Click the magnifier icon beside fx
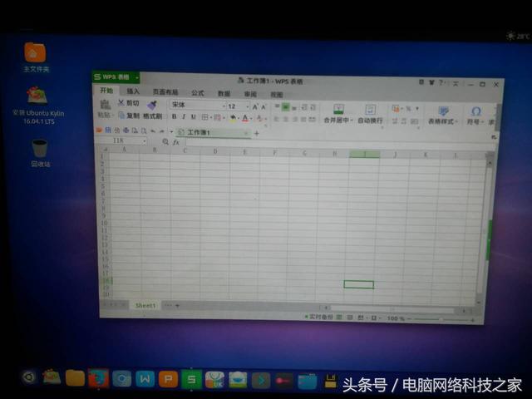This screenshot has height=399, width=532. click(165, 142)
